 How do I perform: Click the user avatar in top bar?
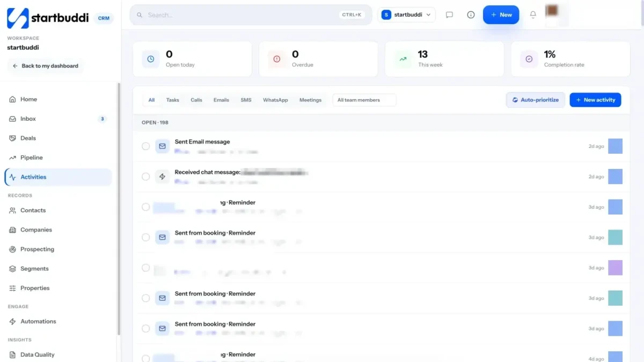pyautogui.click(x=552, y=11)
